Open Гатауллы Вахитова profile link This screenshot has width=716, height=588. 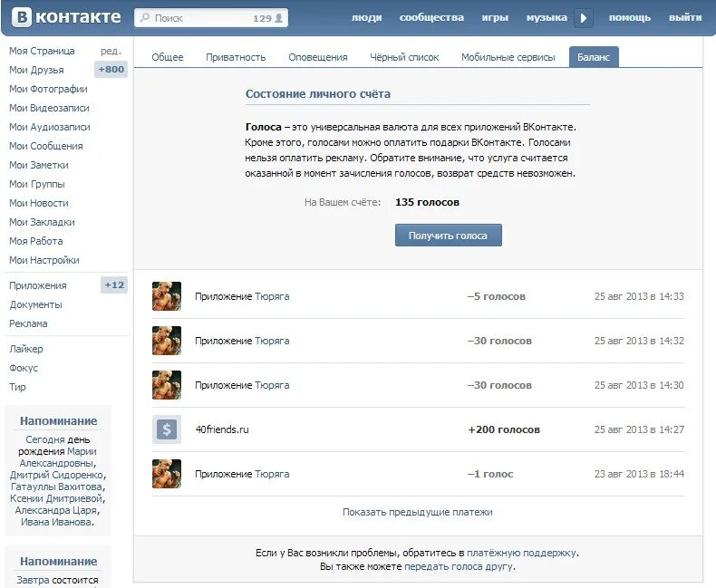57,487
